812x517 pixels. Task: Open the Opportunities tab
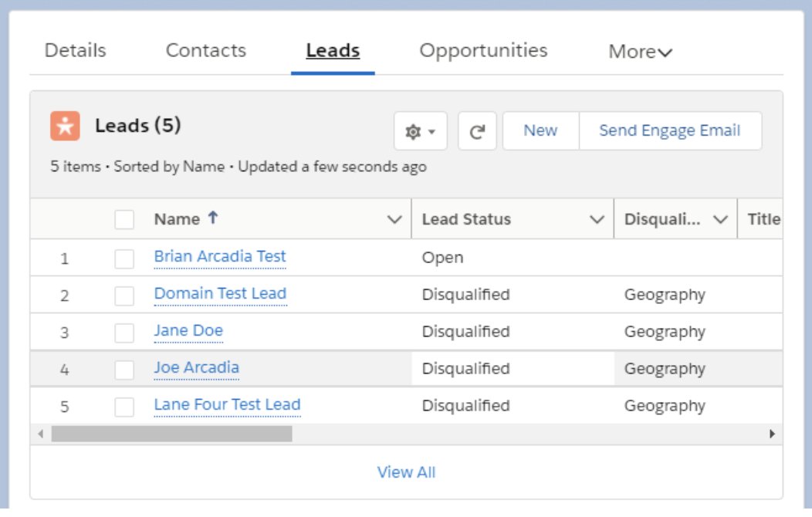(483, 51)
